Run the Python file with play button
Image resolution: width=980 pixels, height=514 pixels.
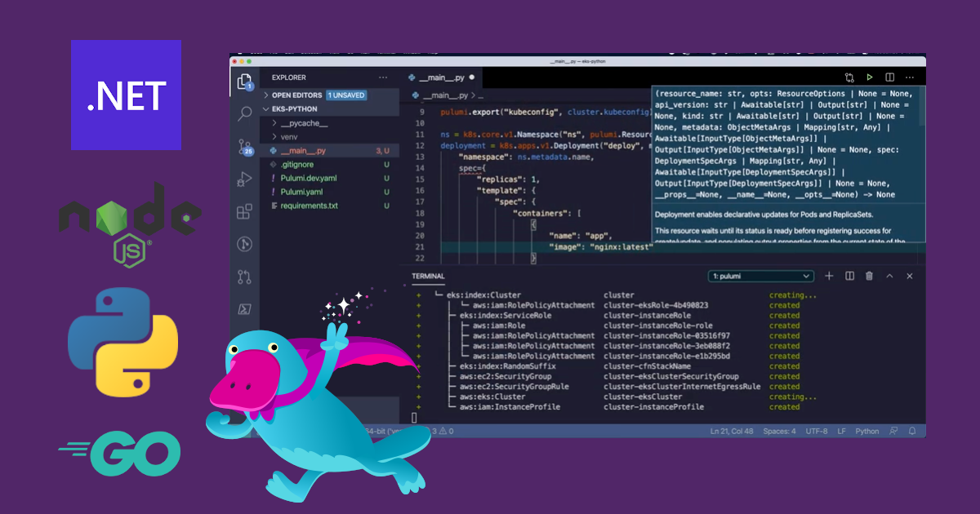click(x=870, y=78)
